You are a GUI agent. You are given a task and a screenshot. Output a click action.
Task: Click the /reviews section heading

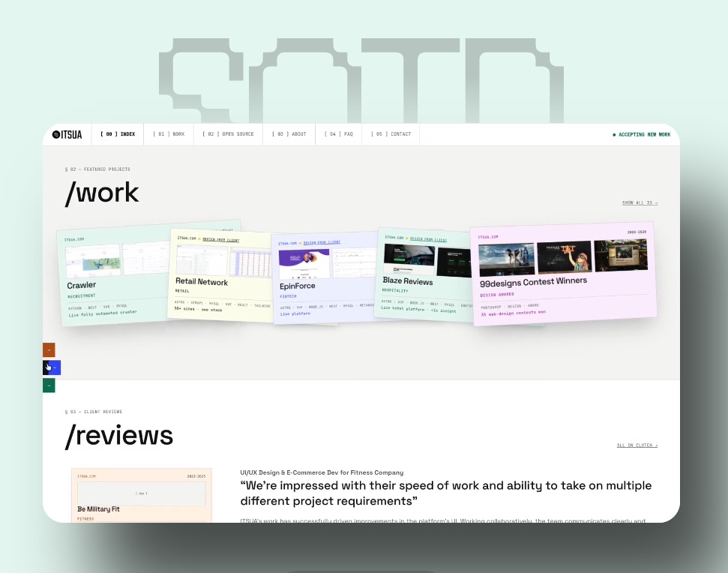119,436
